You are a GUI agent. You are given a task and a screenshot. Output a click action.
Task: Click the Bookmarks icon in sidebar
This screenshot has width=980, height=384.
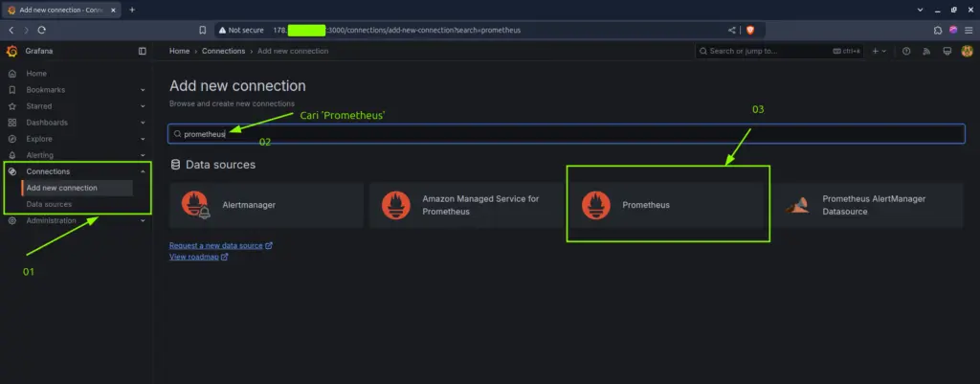pos(11,90)
